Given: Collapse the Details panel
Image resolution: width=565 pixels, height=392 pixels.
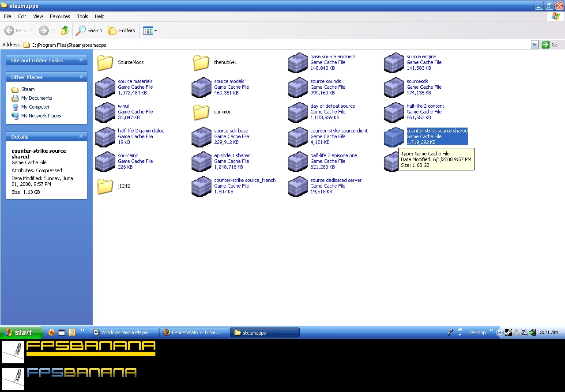Looking at the screenshot, I should (81, 136).
